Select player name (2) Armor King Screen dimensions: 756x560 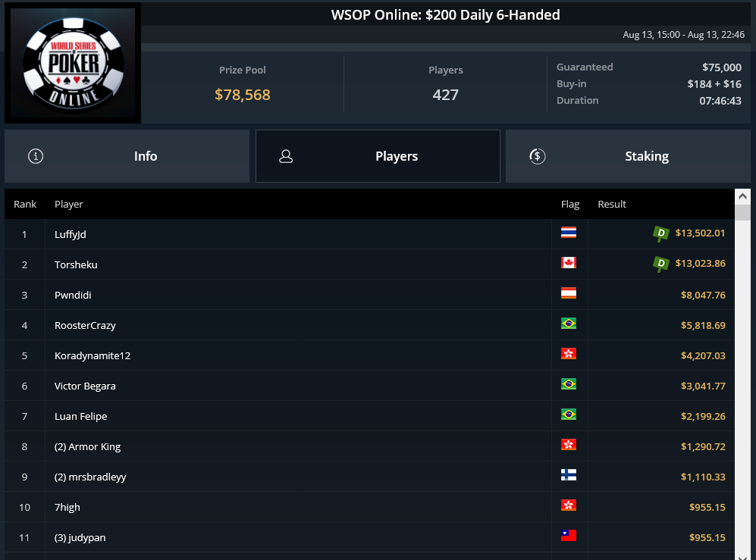coord(87,447)
